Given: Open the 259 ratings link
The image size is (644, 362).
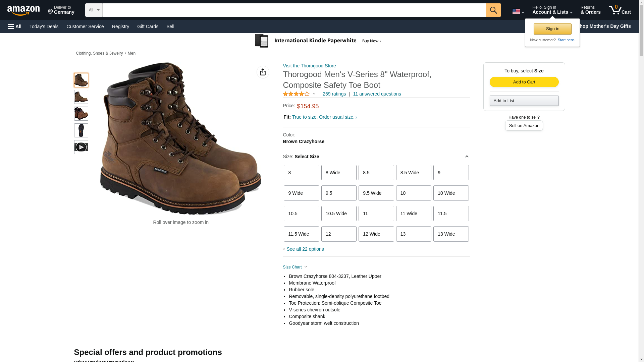Looking at the screenshot, I should pyautogui.click(x=334, y=94).
